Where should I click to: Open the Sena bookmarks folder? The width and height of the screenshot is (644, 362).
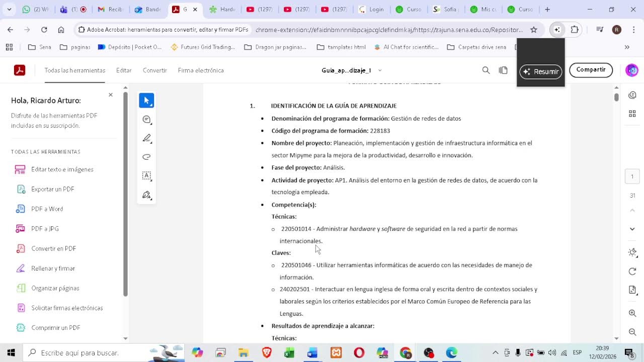pyautogui.click(x=40, y=47)
